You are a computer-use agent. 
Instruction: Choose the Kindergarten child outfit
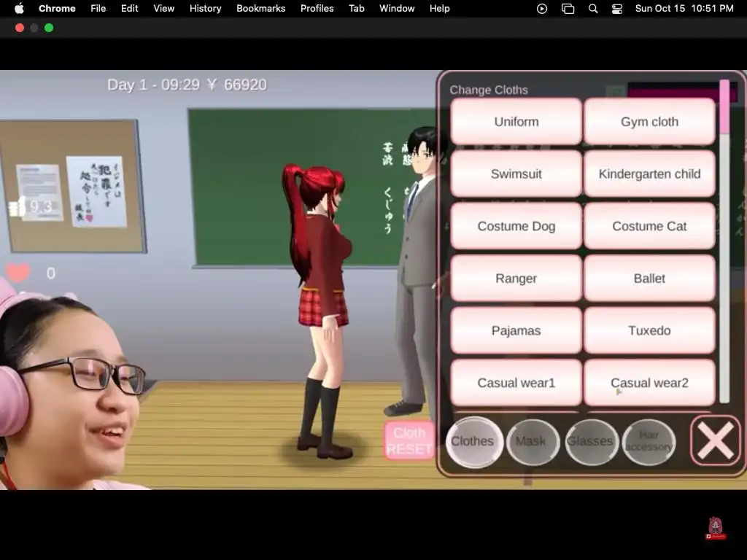(x=649, y=174)
